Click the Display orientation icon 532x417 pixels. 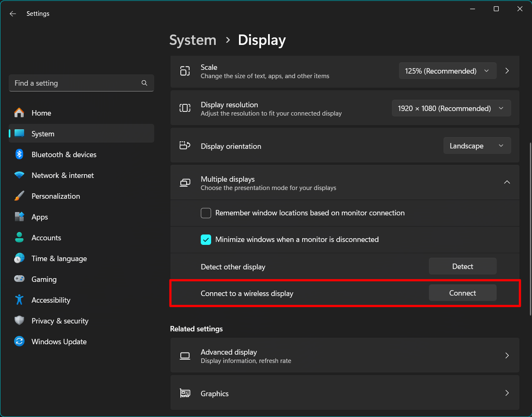pyautogui.click(x=185, y=146)
